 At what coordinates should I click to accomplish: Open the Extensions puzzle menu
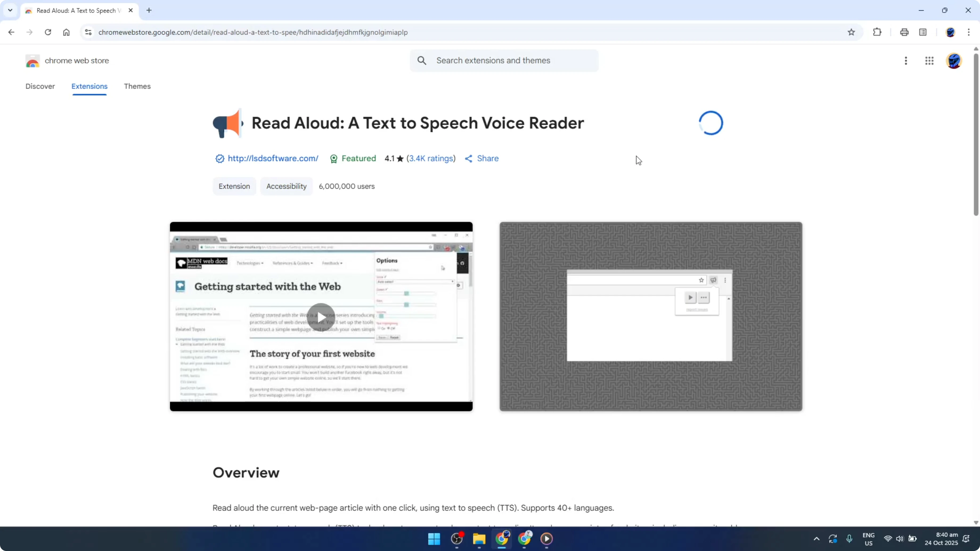(877, 32)
